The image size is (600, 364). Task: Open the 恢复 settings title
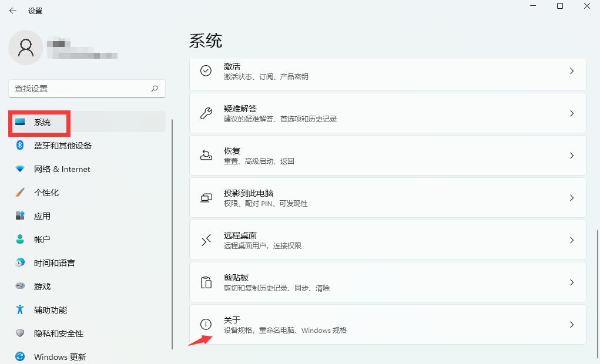tap(232, 151)
